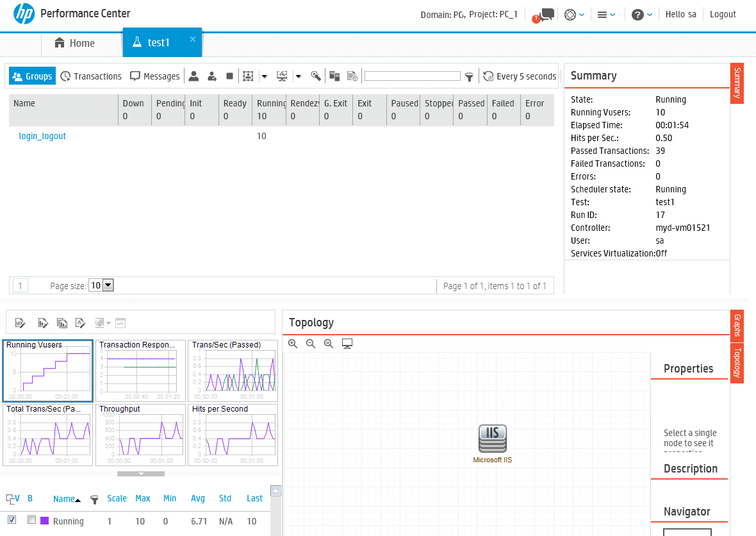Click the legend filter funnel icon
The image size is (756, 536).
tap(95, 500)
